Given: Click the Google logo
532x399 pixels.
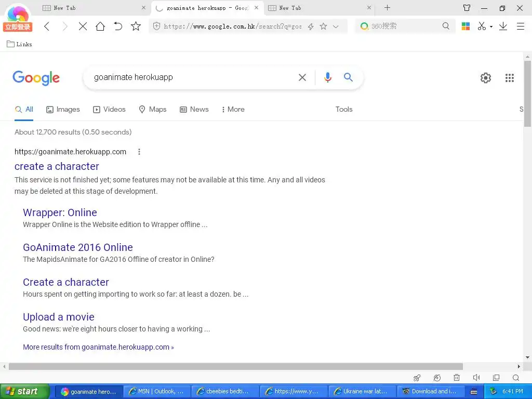Looking at the screenshot, I should pyautogui.click(x=36, y=78).
